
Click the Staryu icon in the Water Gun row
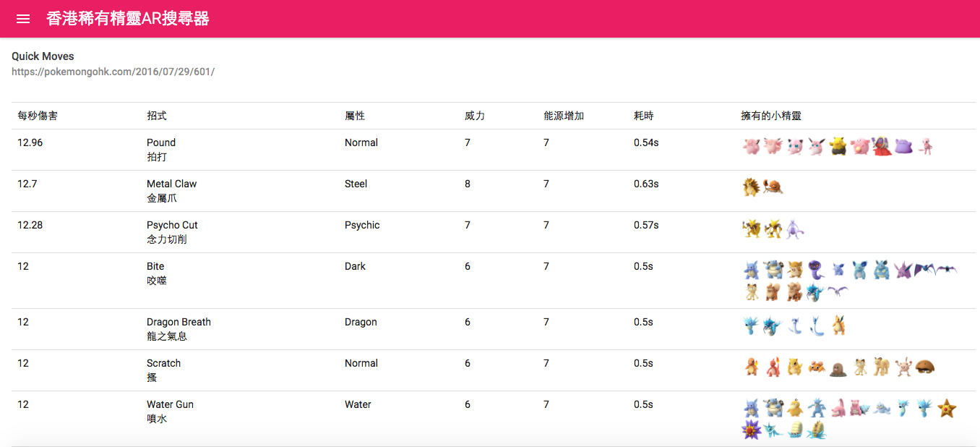[947, 409]
